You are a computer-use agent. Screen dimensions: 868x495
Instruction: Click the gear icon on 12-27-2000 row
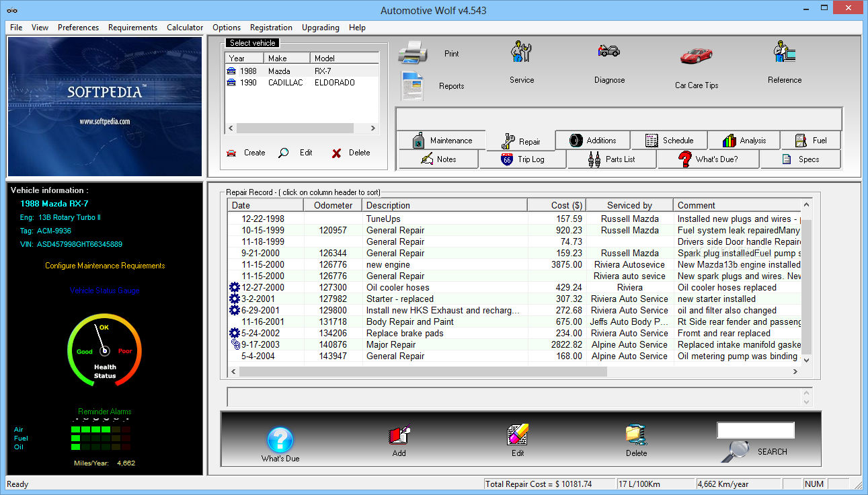(235, 287)
